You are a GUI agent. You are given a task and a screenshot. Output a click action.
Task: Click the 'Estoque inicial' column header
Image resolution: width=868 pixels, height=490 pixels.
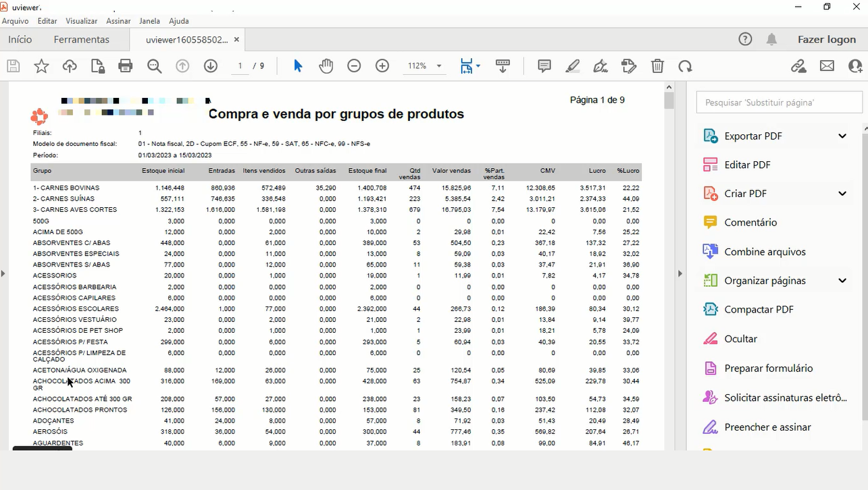[x=163, y=171]
